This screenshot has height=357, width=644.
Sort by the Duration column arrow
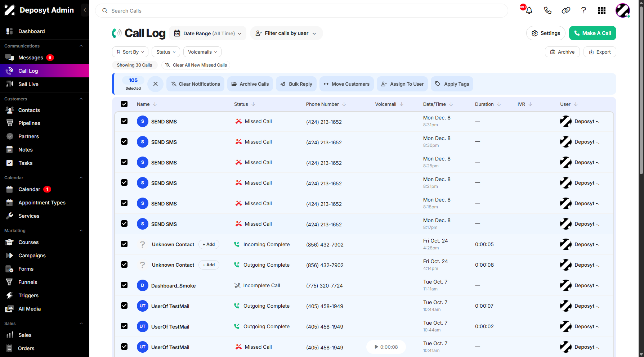click(499, 104)
